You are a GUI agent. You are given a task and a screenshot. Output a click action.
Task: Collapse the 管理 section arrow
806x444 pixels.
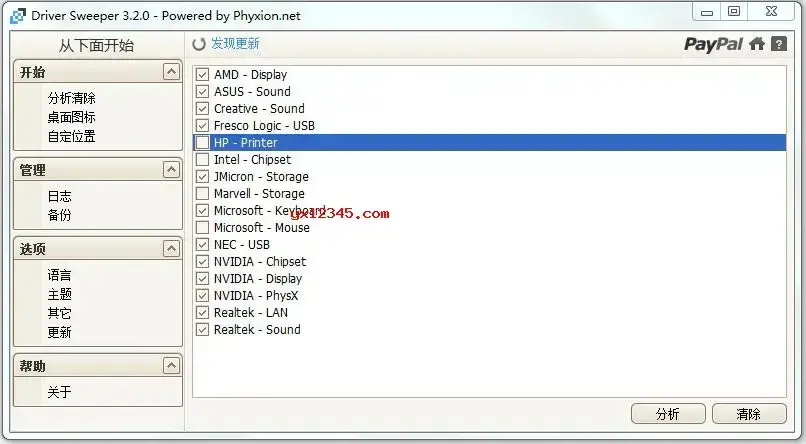point(171,170)
